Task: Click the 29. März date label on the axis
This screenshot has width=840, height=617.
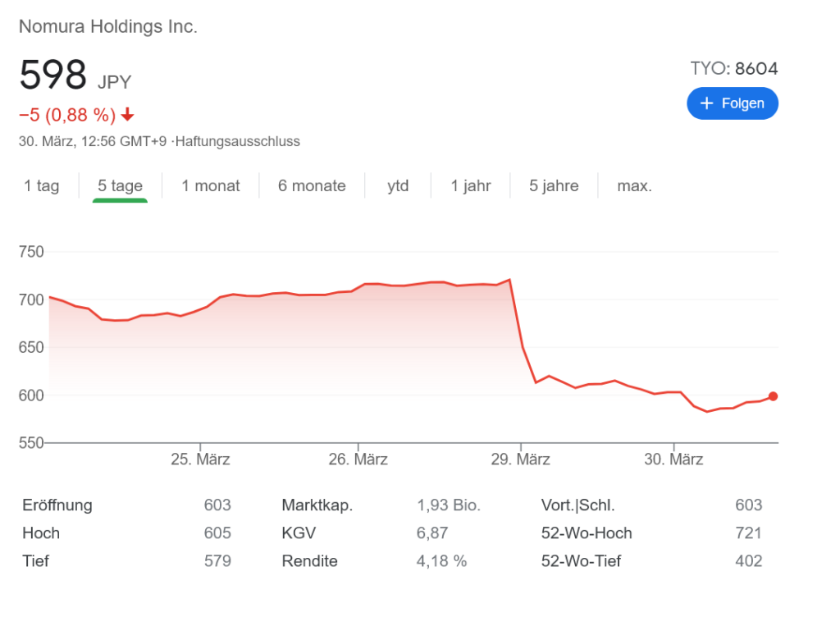Action: click(x=521, y=459)
